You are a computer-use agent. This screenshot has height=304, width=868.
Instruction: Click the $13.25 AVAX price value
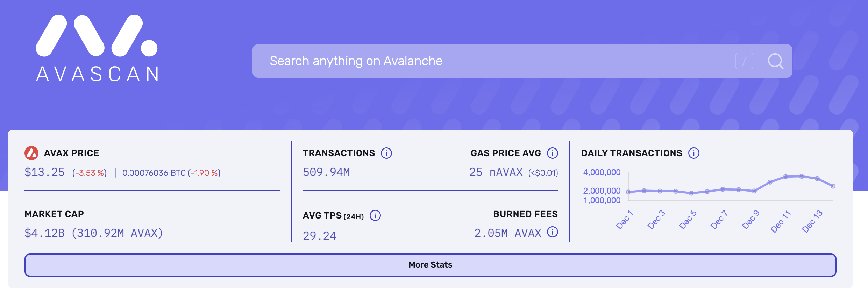[44, 172]
